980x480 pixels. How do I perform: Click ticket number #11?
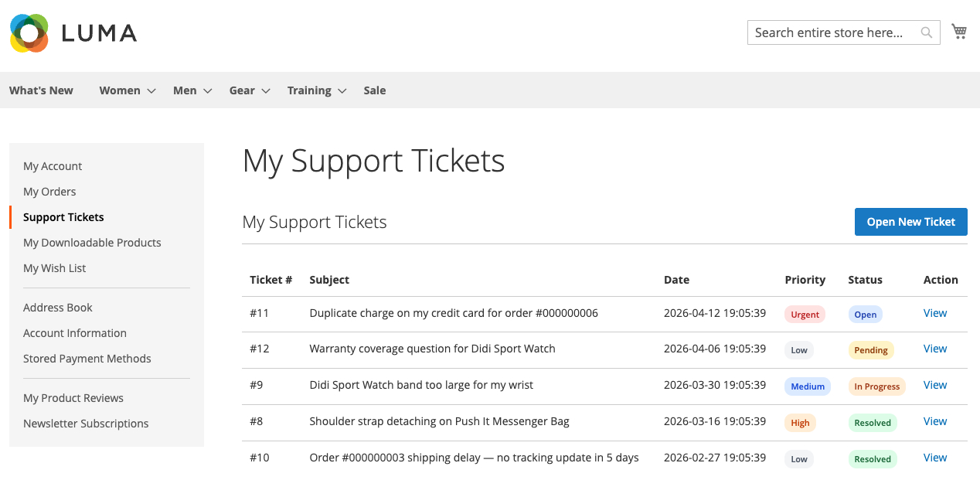click(x=259, y=313)
